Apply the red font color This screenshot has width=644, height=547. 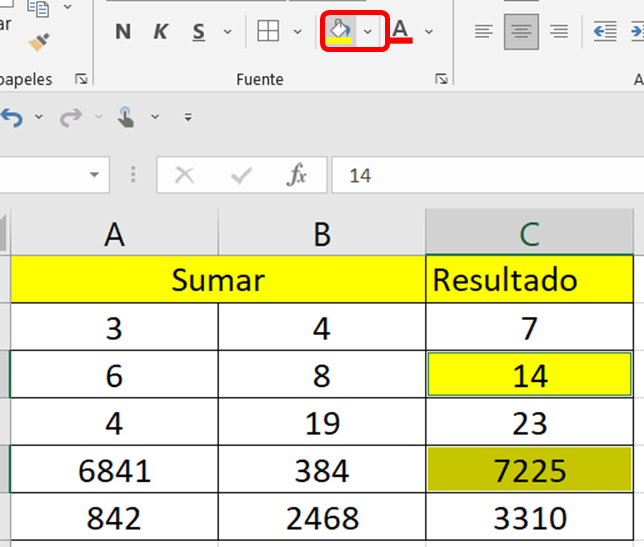tap(401, 31)
